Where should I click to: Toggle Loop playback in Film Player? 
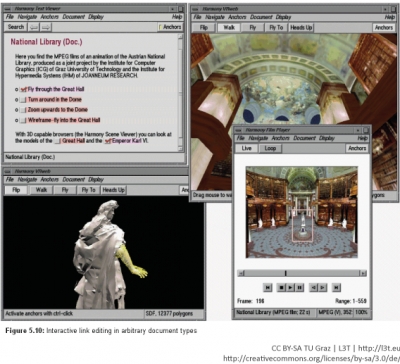pos(270,148)
